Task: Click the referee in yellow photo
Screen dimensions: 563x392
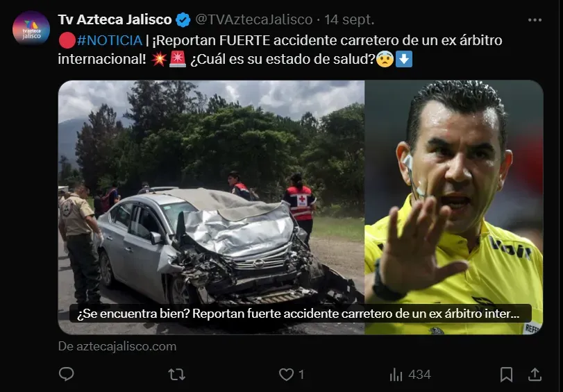Action: (453, 207)
